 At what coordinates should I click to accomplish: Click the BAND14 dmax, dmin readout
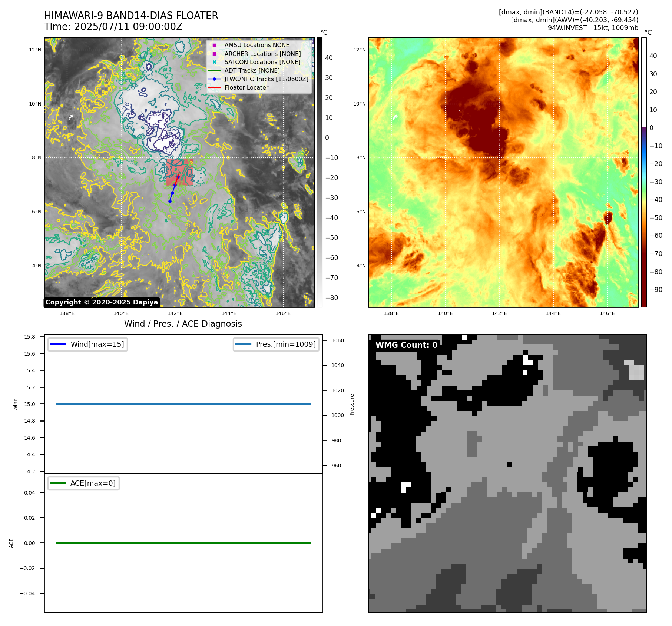(x=569, y=12)
